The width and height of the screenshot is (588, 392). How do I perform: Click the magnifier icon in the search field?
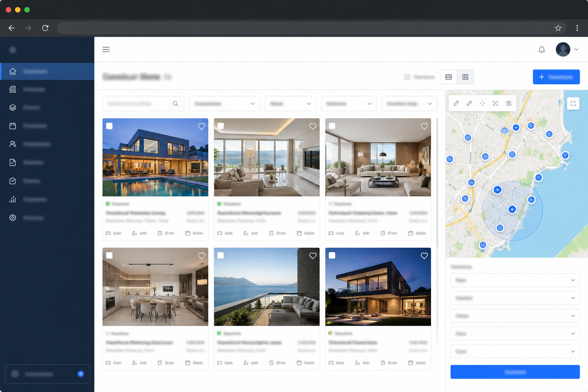175,104
